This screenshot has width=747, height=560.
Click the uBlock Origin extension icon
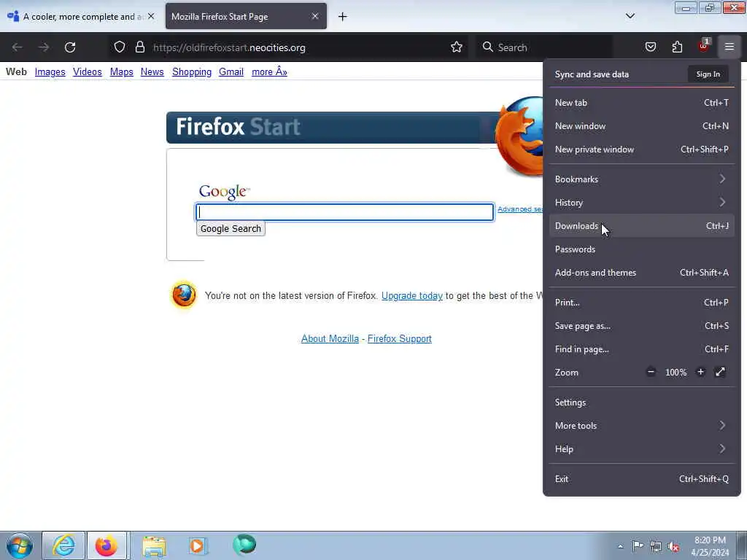tap(704, 46)
